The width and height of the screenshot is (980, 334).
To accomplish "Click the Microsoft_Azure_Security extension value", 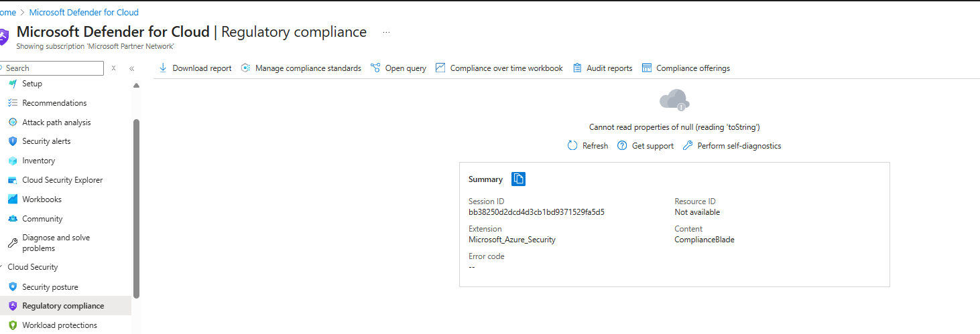I will click(512, 240).
